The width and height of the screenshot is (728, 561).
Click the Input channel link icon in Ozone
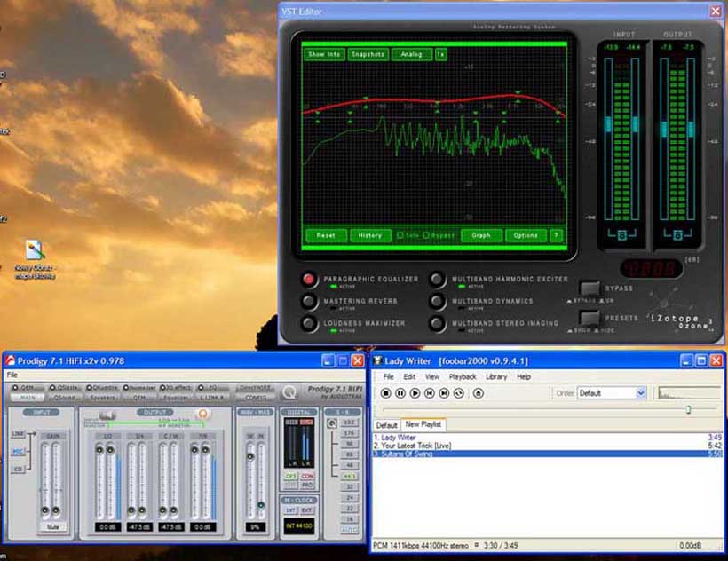click(622, 235)
